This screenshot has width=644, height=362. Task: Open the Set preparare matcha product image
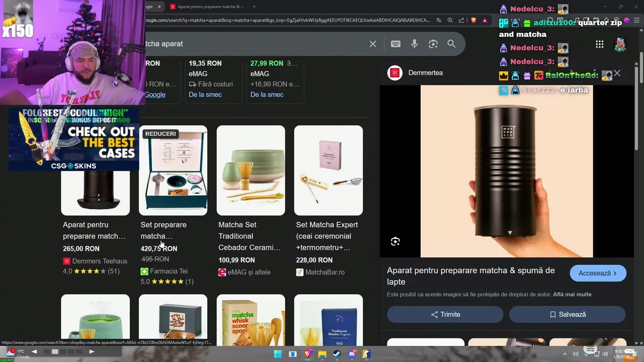[173, 170]
